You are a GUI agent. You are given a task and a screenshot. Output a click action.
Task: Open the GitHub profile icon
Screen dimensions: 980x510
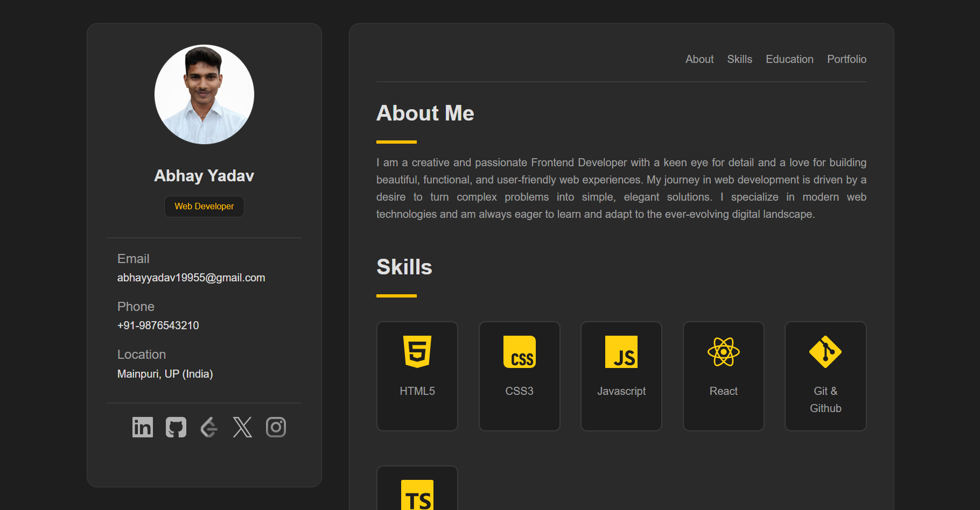pos(176,427)
